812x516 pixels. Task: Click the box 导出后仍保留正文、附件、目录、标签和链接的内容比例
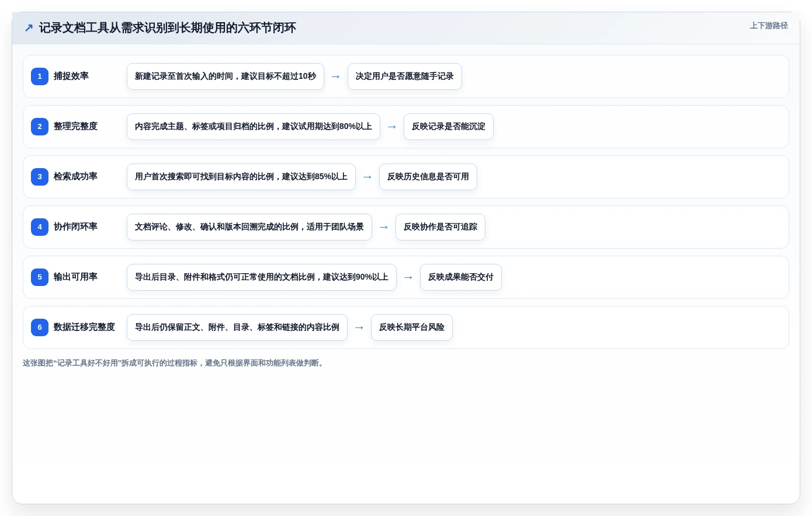click(x=237, y=327)
